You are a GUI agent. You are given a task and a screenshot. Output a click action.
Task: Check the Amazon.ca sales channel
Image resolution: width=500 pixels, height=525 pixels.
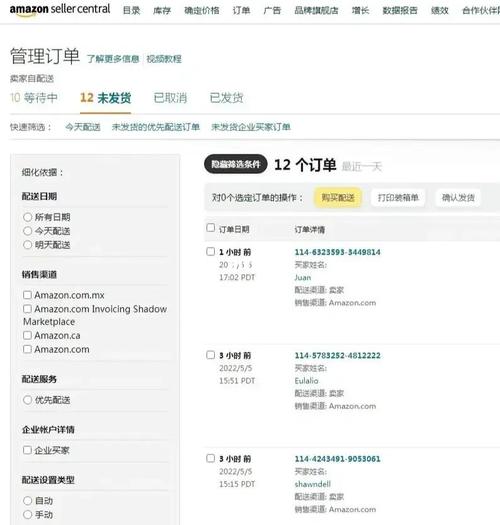click(27, 335)
